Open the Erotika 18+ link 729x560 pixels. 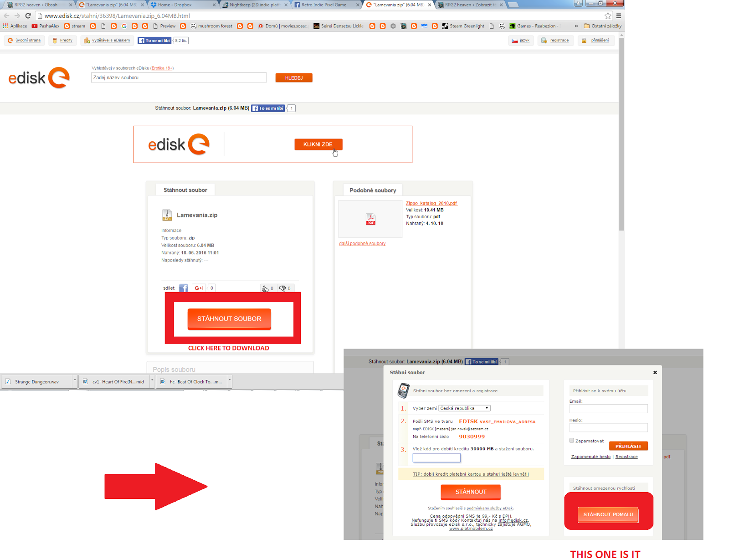coord(162,68)
